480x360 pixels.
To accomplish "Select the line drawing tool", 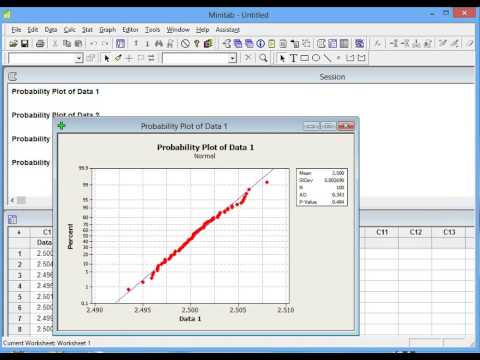I will [x=327, y=58].
